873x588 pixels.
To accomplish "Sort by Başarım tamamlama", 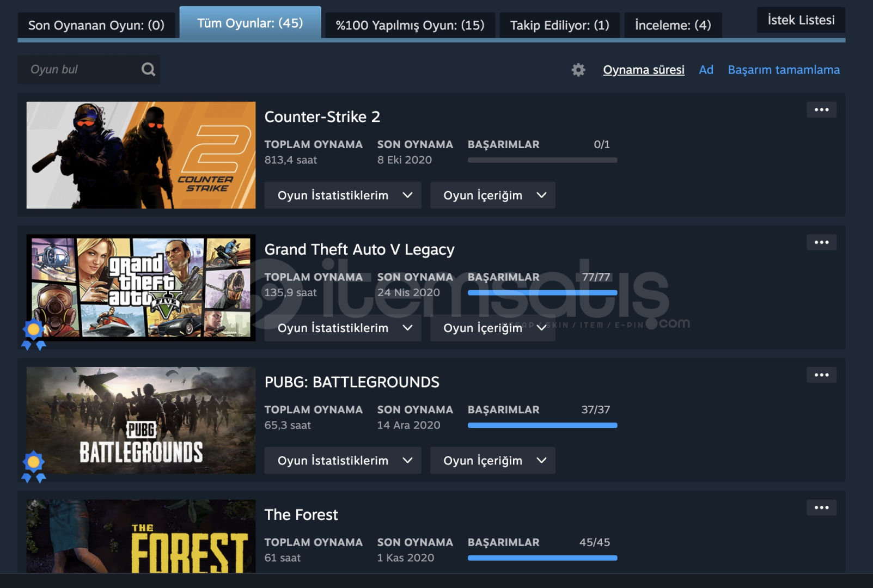I will 784,70.
